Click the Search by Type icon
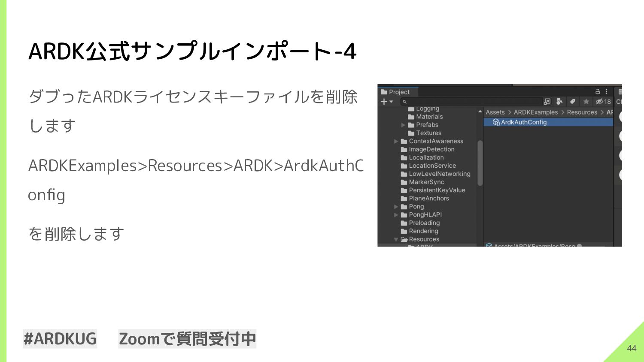 [x=559, y=102]
